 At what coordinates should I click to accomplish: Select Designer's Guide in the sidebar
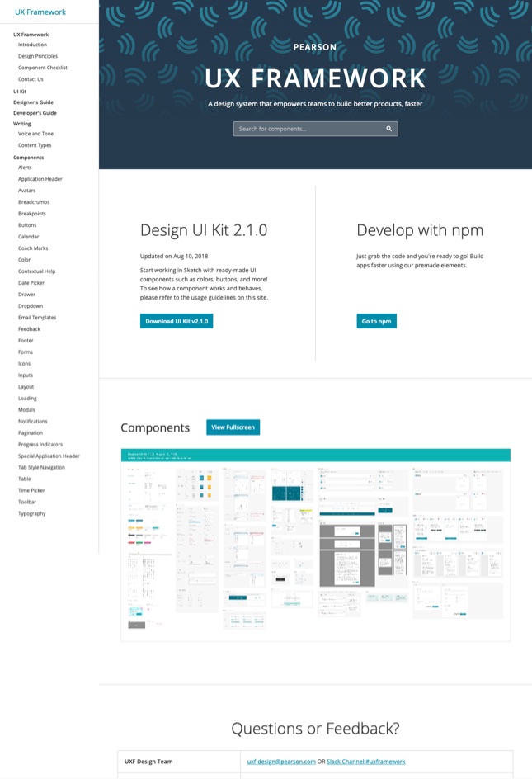[33, 102]
